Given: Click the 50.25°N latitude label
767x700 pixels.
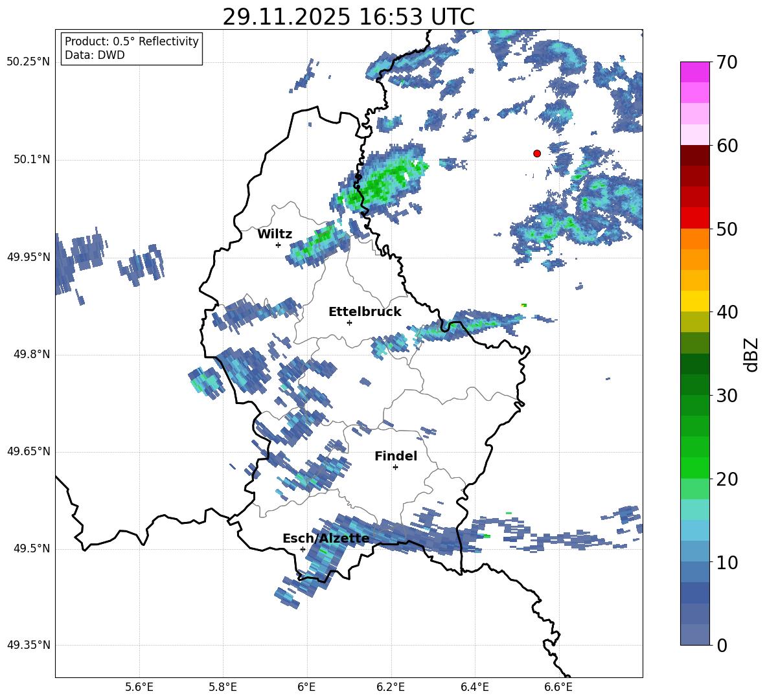Looking at the screenshot, I should coord(29,62).
